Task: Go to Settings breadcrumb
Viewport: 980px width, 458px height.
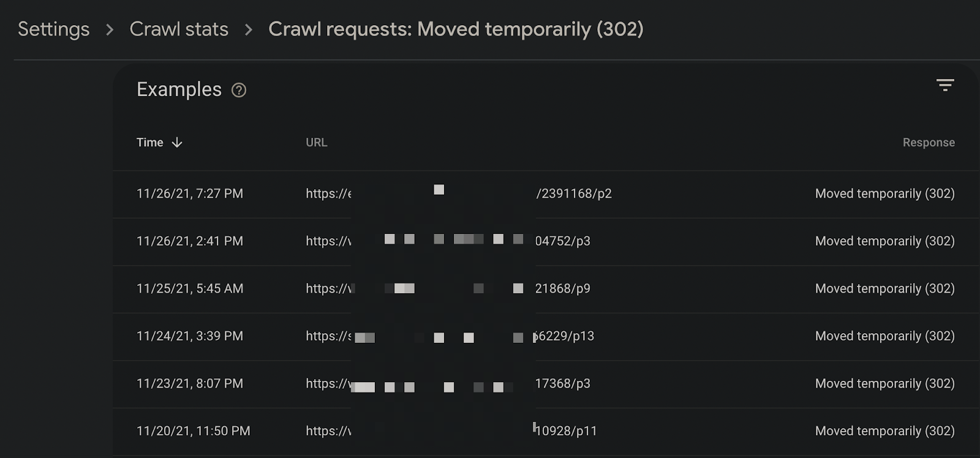Action: [54, 29]
